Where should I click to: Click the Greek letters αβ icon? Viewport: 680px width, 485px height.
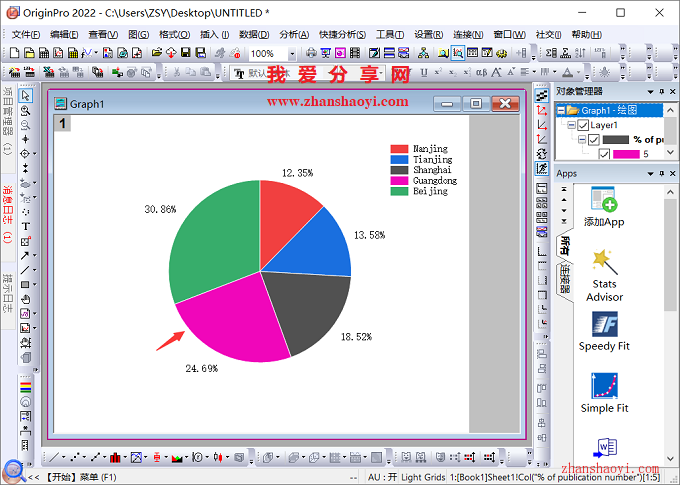[x=481, y=72]
